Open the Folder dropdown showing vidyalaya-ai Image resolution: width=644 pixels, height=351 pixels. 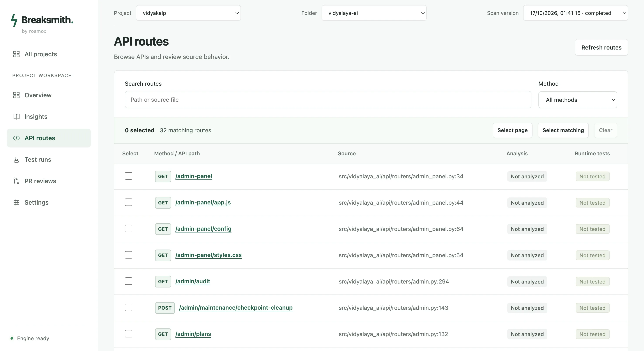click(x=374, y=13)
